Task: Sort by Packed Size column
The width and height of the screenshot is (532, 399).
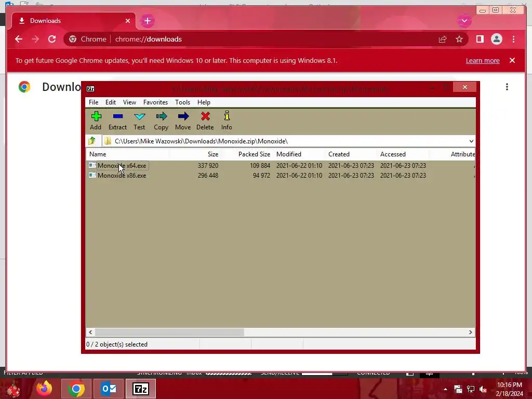Action: coord(247,154)
